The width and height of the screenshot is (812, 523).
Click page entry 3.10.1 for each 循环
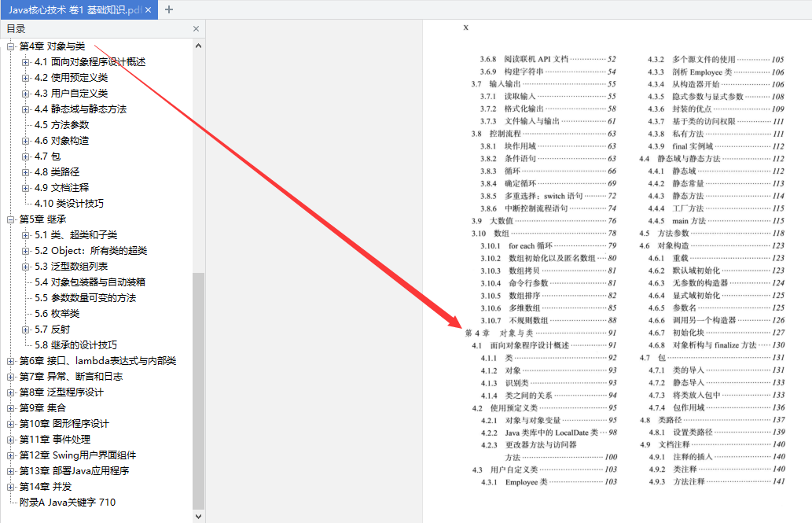pos(549,245)
